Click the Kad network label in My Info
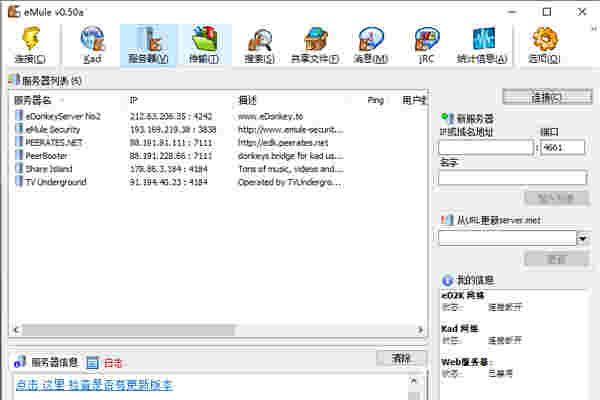Viewport: 600px width, 400px height. pos(460,328)
